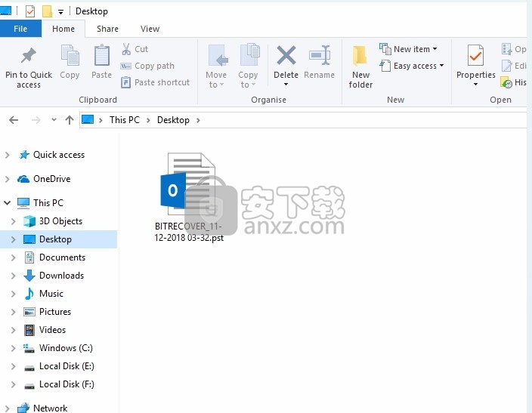
Task: Click the Paste shortcut icon
Action: click(126, 82)
